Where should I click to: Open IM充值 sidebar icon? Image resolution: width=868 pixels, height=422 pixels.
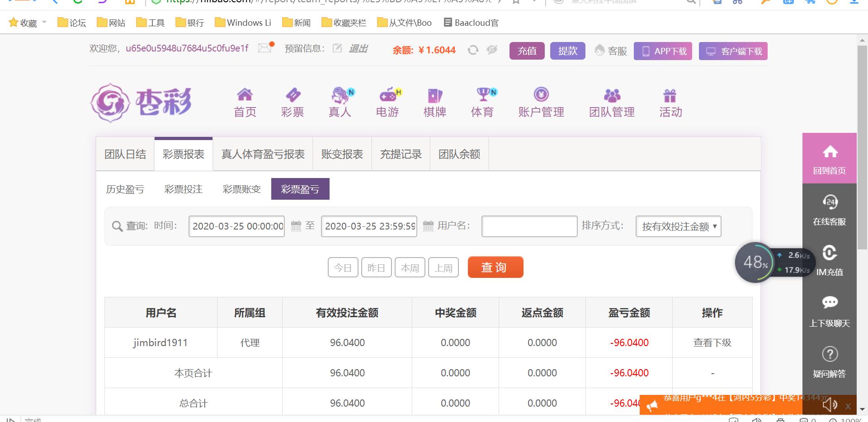tap(830, 253)
